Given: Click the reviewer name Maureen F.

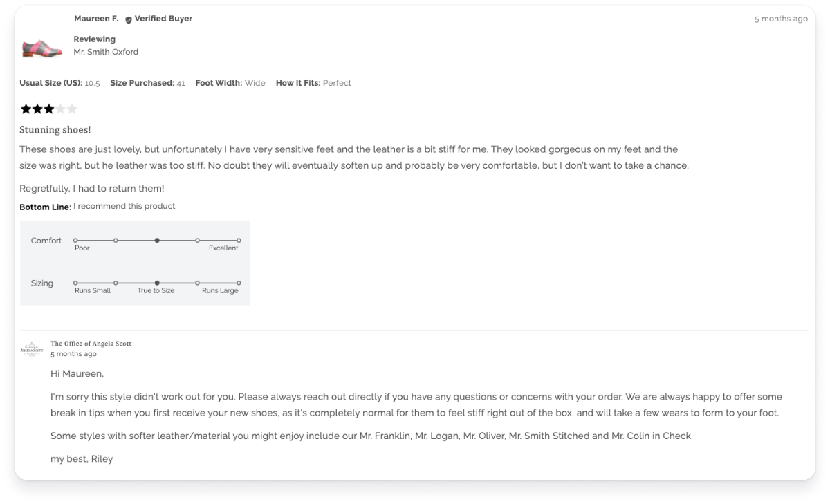Looking at the screenshot, I should (96, 19).
